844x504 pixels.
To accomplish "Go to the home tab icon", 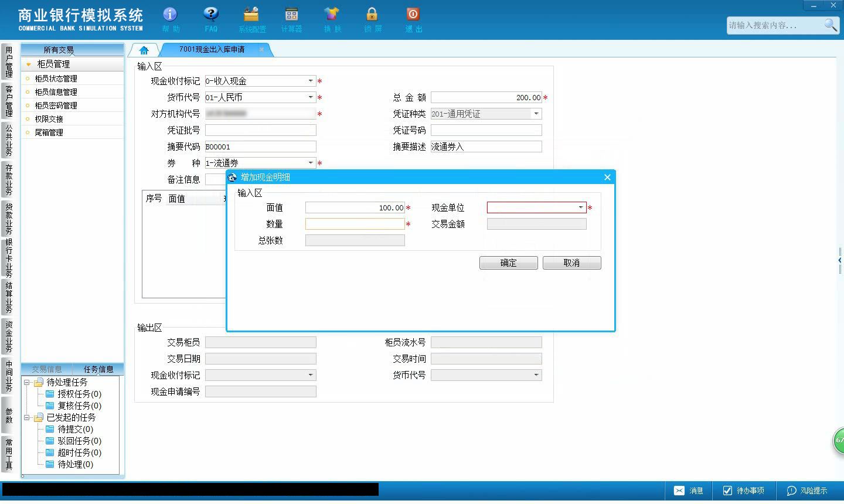I will click(x=144, y=50).
